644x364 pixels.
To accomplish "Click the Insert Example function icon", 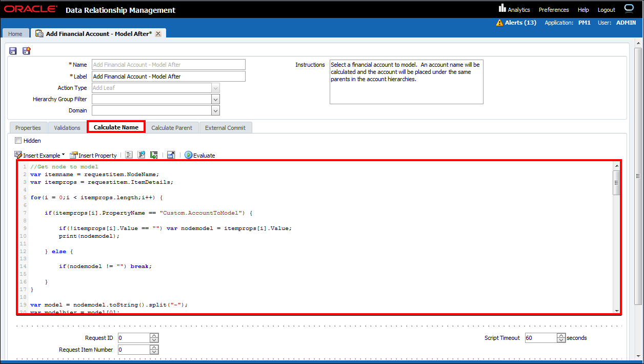I will (18, 155).
